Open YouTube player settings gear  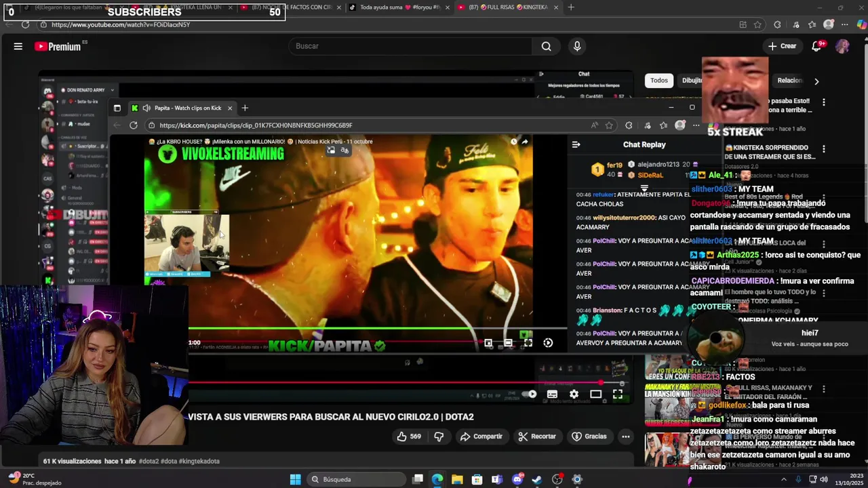tap(574, 394)
